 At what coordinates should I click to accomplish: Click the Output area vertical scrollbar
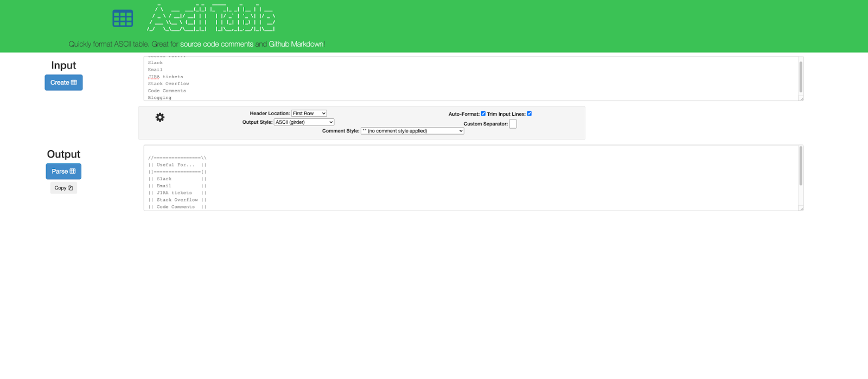coord(800,166)
